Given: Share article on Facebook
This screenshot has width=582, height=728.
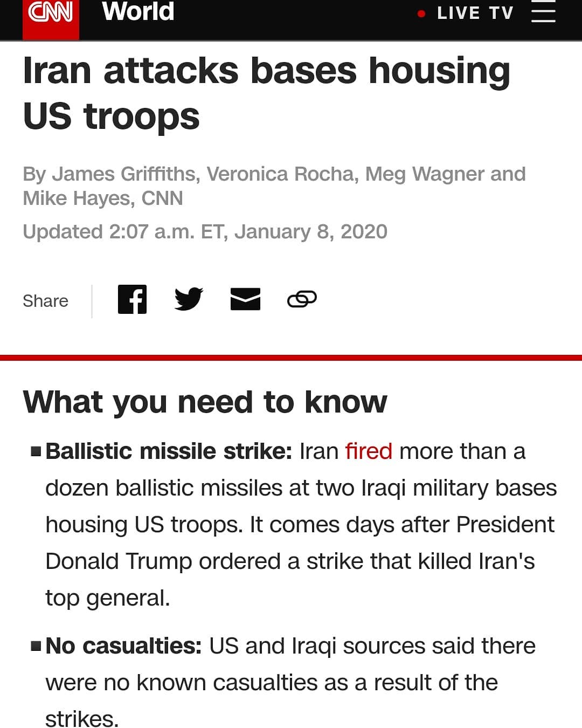Looking at the screenshot, I should 132,299.
